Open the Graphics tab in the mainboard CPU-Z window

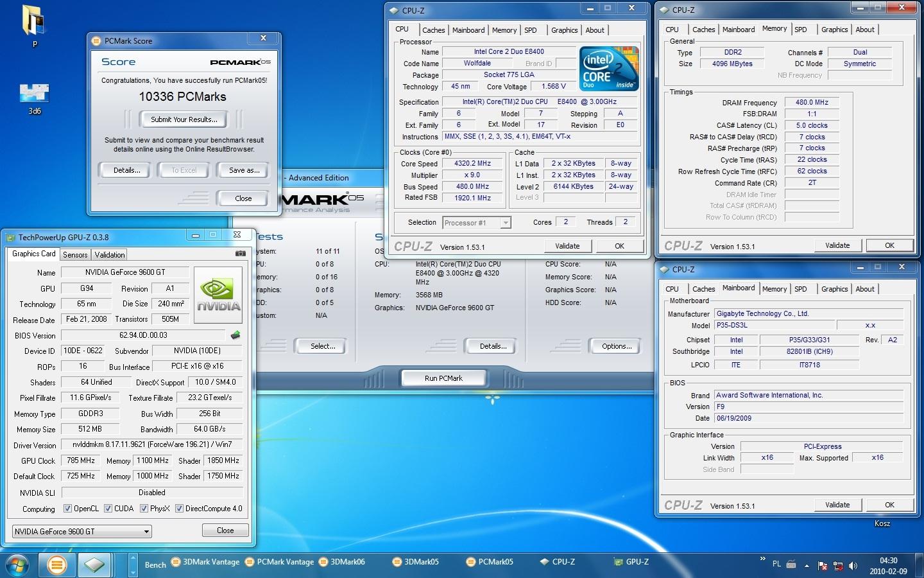pyautogui.click(x=834, y=289)
